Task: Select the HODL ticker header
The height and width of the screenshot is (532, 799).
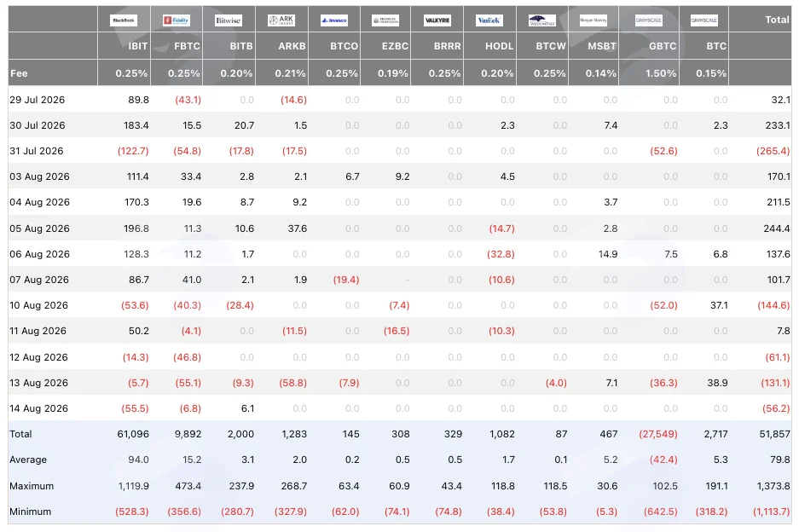Action: coord(500,46)
